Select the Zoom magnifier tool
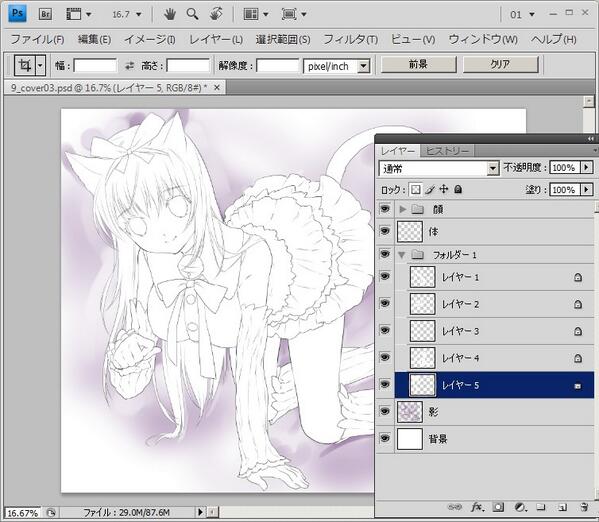599x522 pixels. click(x=192, y=14)
